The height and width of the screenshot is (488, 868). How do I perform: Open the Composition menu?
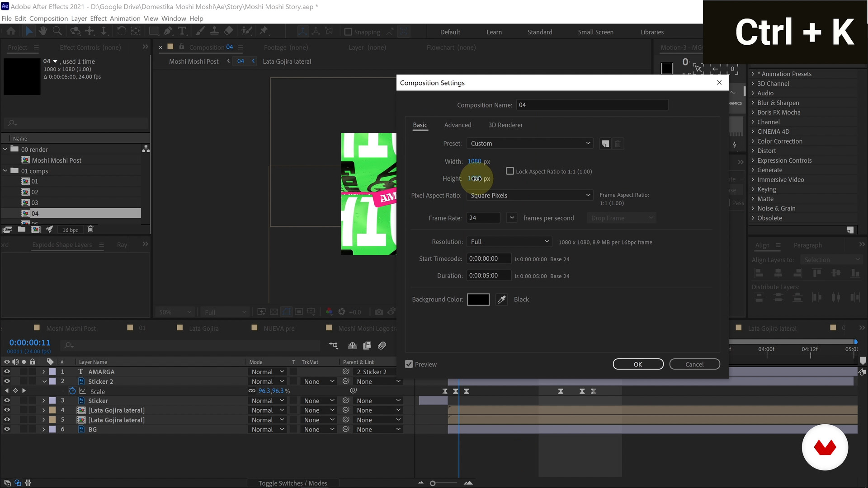[48, 19]
